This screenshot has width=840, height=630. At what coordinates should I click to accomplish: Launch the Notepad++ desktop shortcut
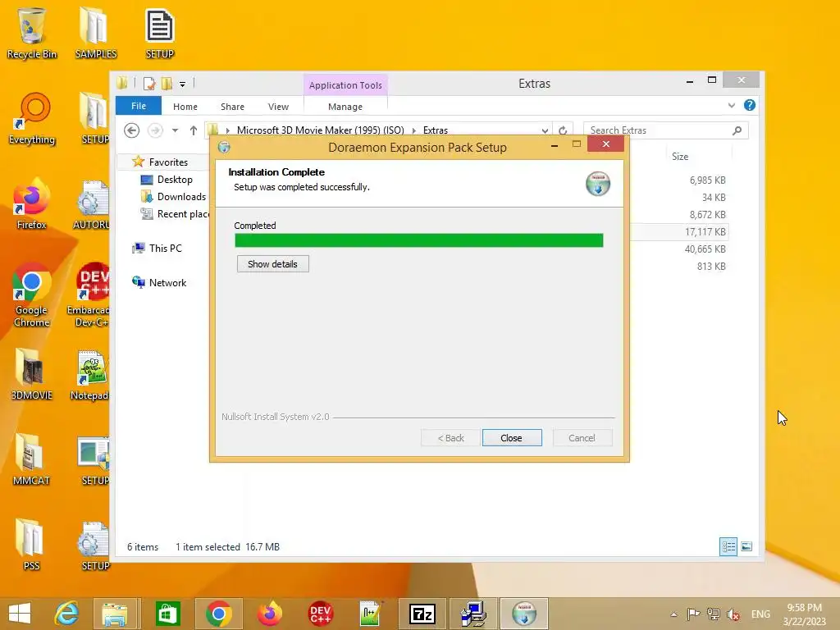[x=92, y=375]
